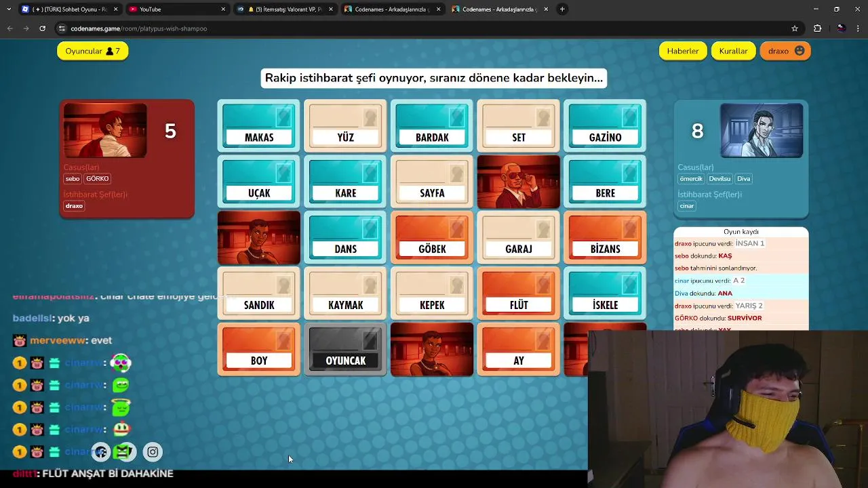
Task: Click revealed agent card right of OYUNCAK
Action: (x=432, y=349)
